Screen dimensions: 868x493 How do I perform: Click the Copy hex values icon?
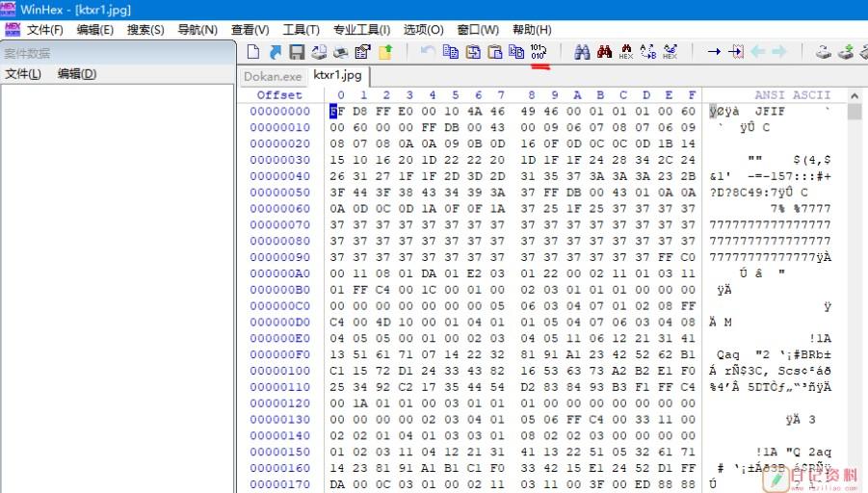pos(516,51)
